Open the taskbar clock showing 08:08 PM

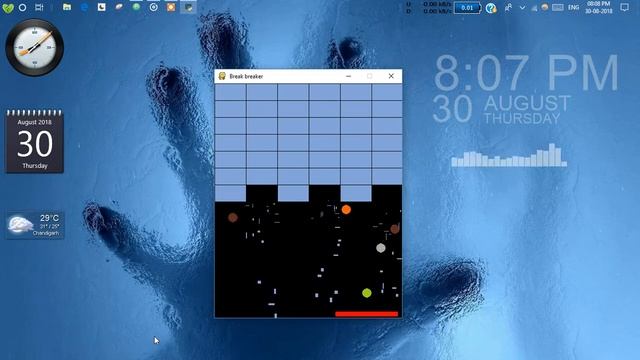[x=599, y=7]
